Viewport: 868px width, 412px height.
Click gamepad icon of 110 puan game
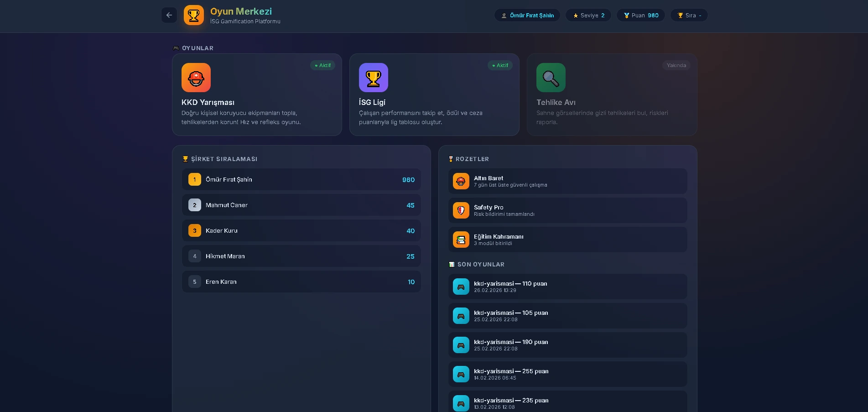[461, 287]
